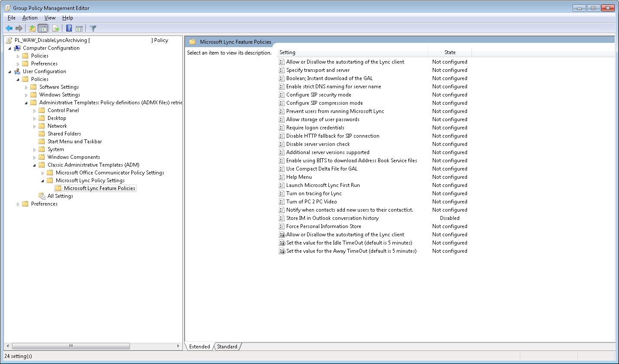619x364 pixels.
Task: Open the File menu
Action: (x=12, y=18)
